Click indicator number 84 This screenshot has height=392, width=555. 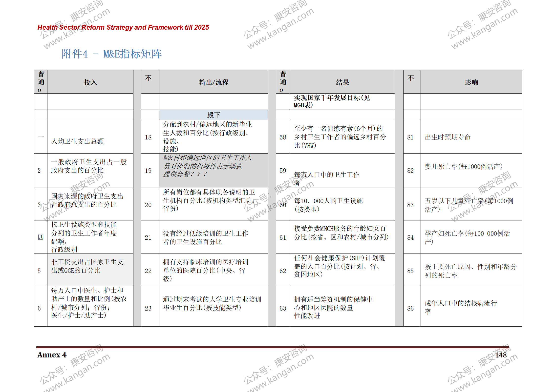[410, 237]
